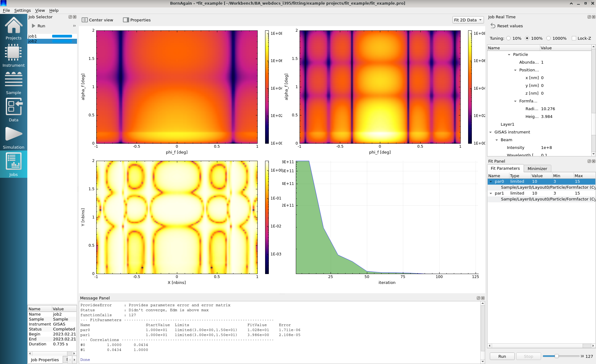Open the File menu
The width and height of the screenshot is (596, 364).
pyautogui.click(x=6, y=11)
